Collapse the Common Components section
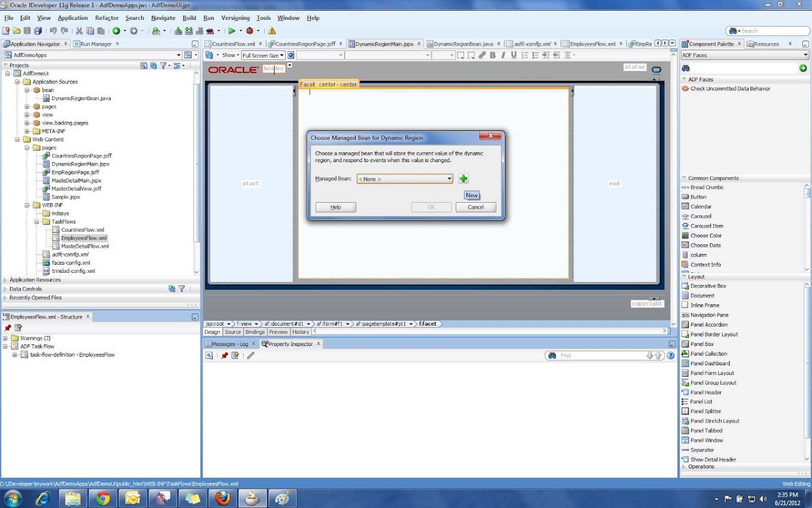The height and width of the screenshot is (508, 812). pyautogui.click(x=684, y=178)
